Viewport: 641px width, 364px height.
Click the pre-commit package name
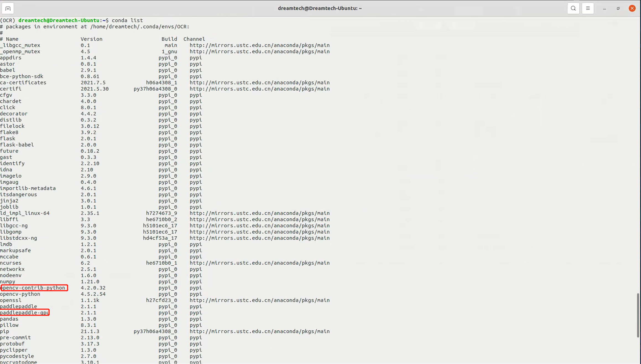coord(15,338)
